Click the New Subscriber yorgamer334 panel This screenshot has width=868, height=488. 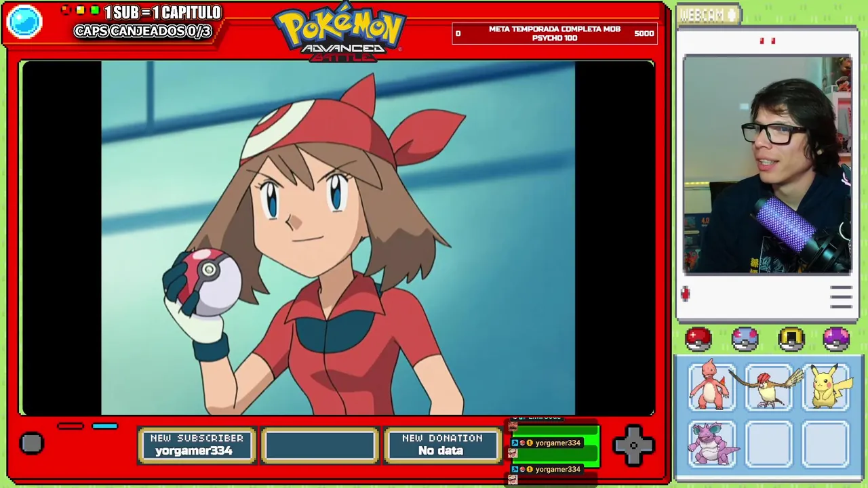point(197,445)
